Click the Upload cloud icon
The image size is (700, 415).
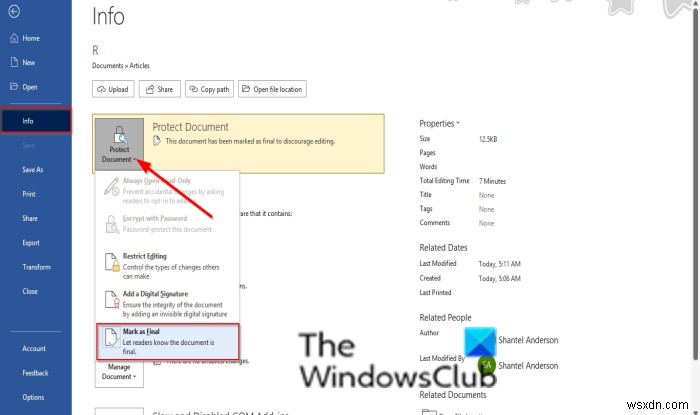tap(101, 89)
